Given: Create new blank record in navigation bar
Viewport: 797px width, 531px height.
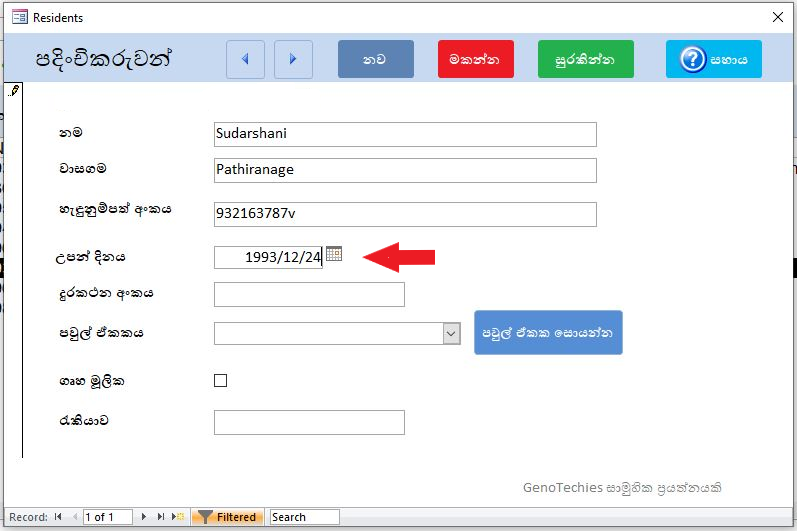Looking at the screenshot, I should (x=178, y=517).
